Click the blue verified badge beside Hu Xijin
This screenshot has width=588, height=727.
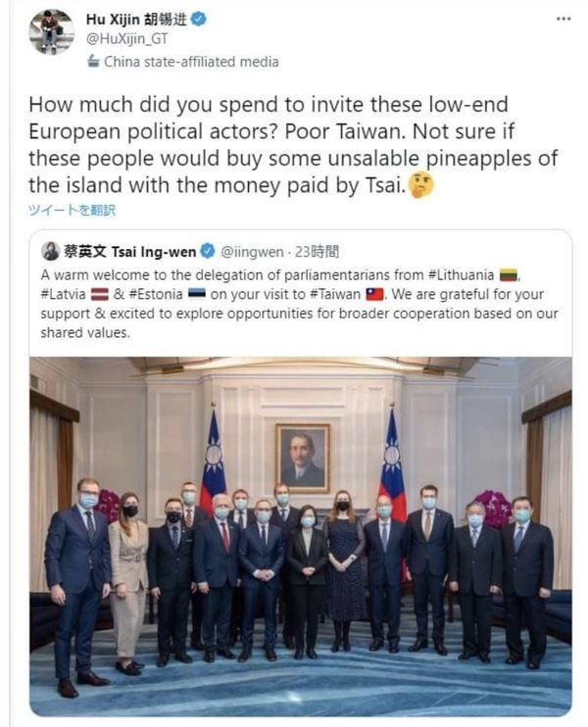click(x=199, y=19)
